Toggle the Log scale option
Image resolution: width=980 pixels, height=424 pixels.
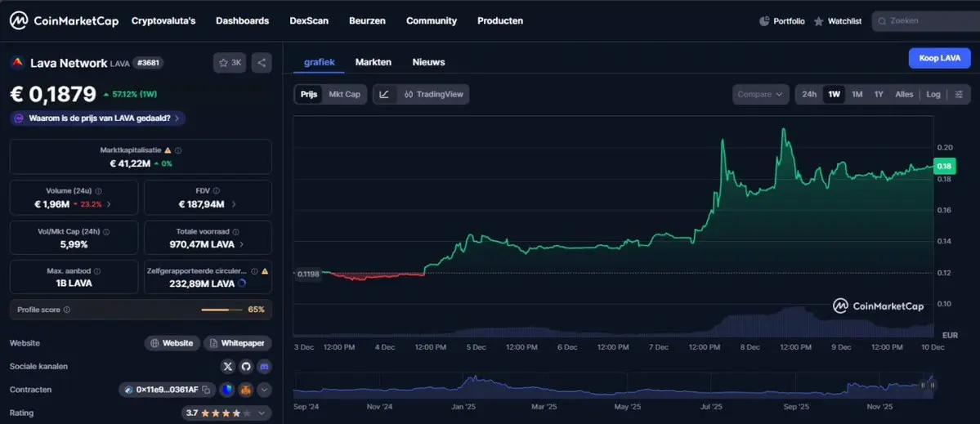[x=933, y=94]
